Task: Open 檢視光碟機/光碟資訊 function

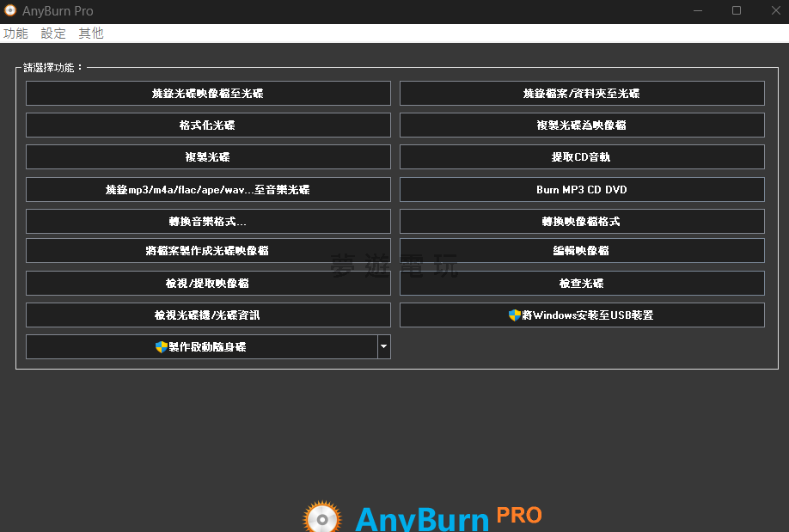Action: 208,315
